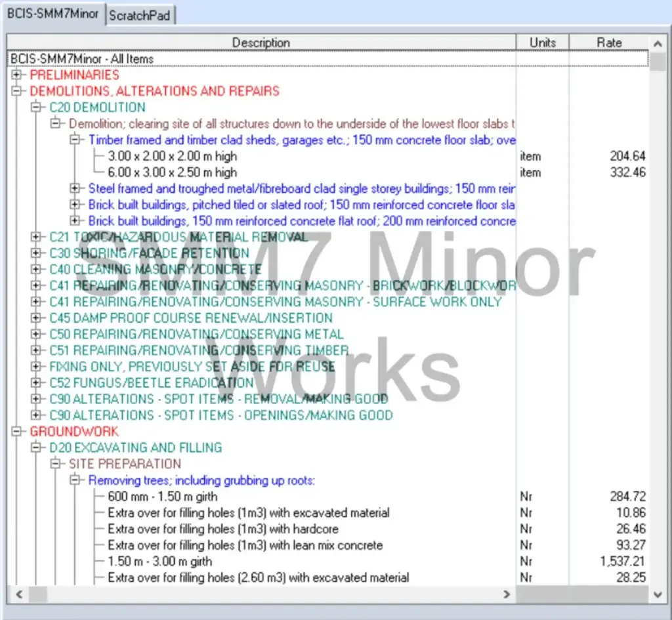The width and height of the screenshot is (672, 620).
Task: Select filling holes (1m3) with excavated material
Action: (249, 512)
